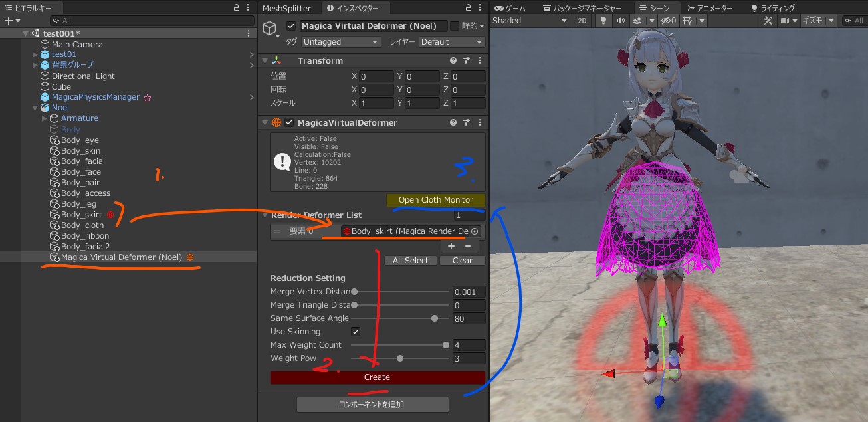Adjust the Same Surface Angle slider
868x422 pixels.
(x=435, y=318)
